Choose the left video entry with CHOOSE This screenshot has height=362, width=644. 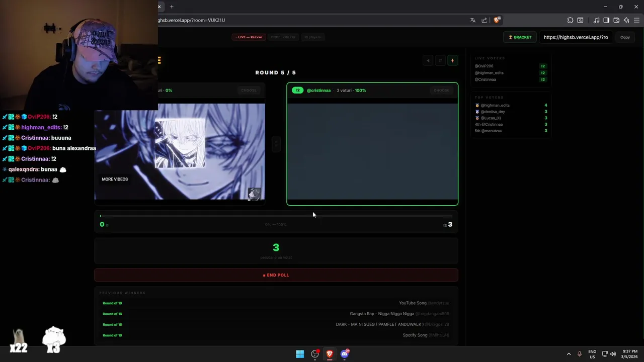click(249, 90)
